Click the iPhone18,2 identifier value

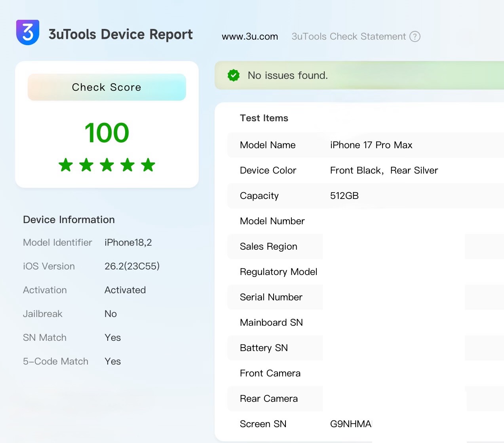click(x=128, y=243)
